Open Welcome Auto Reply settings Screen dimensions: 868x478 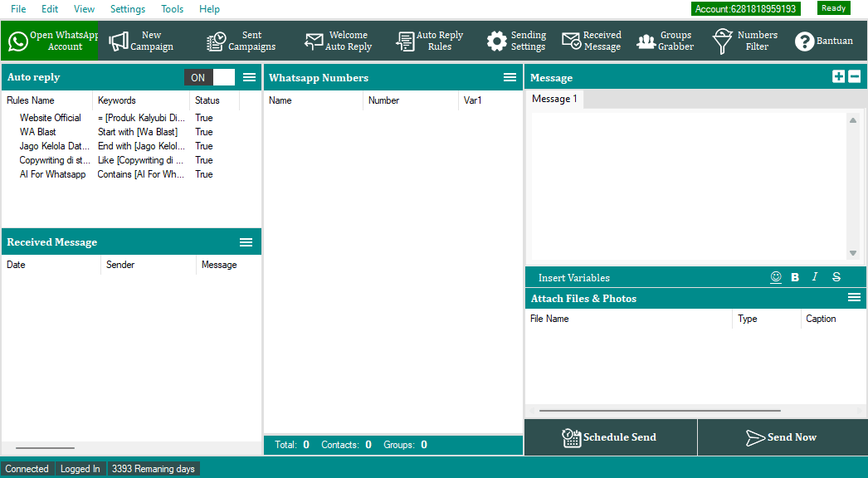point(339,41)
